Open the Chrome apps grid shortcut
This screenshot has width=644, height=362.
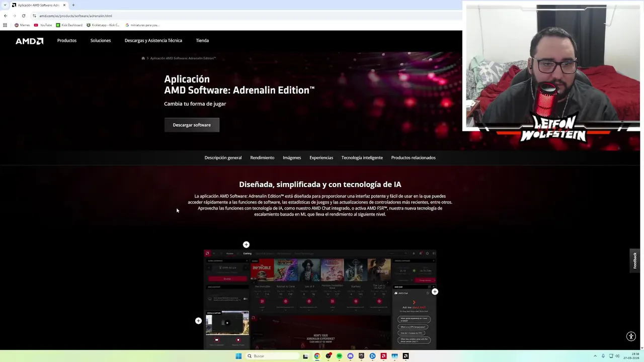[x=5, y=25]
